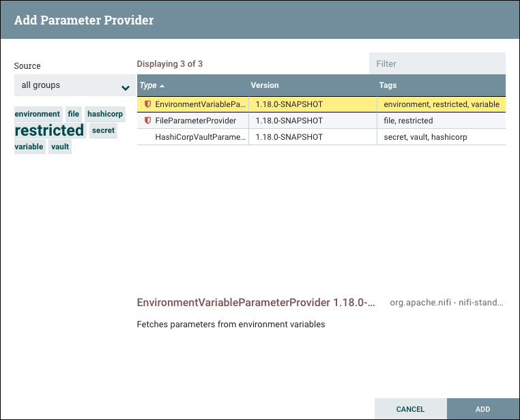Toggle the 'environment' tag filter
The height and width of the screenshot is (420, 520).
point(38,114)
